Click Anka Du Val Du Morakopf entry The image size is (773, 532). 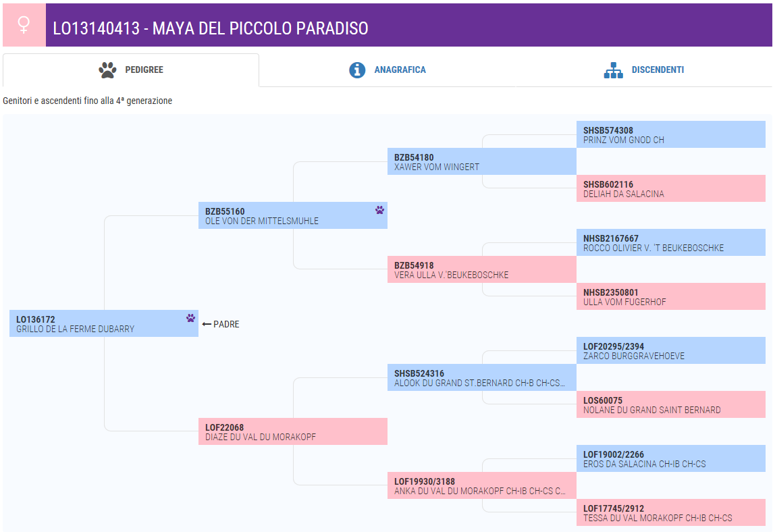[x=481, y=485]
